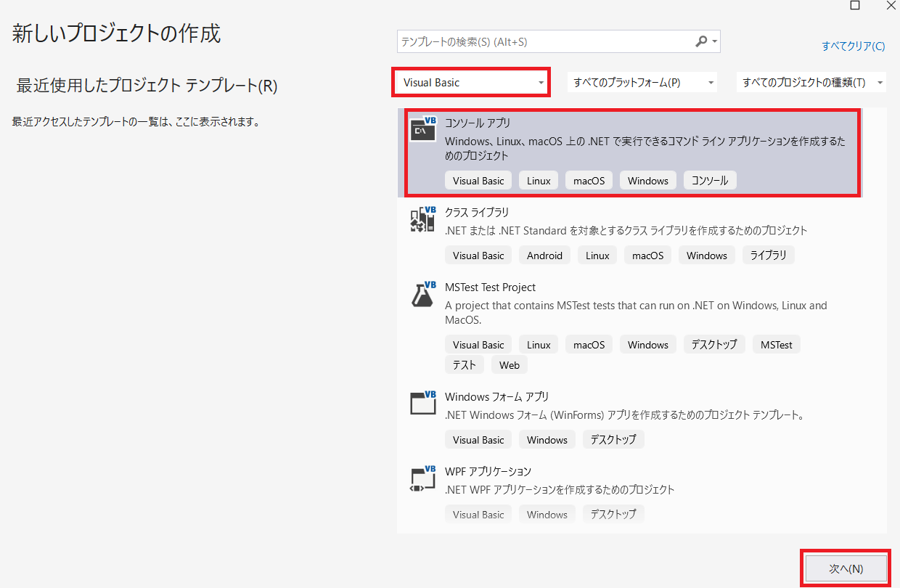Click the search magnifier icon

pyautogui.click(x=701, y=42)
